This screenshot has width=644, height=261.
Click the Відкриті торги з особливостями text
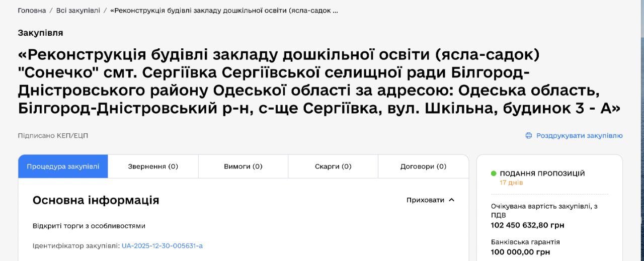click(x=89, y=226)
